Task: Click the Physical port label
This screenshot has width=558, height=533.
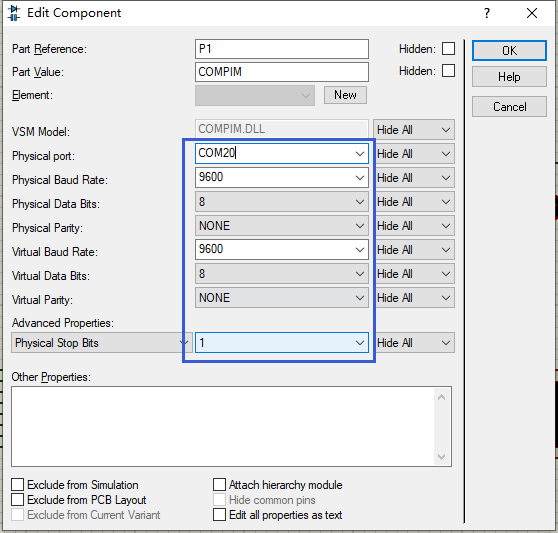Action: [x=43, y=156]
